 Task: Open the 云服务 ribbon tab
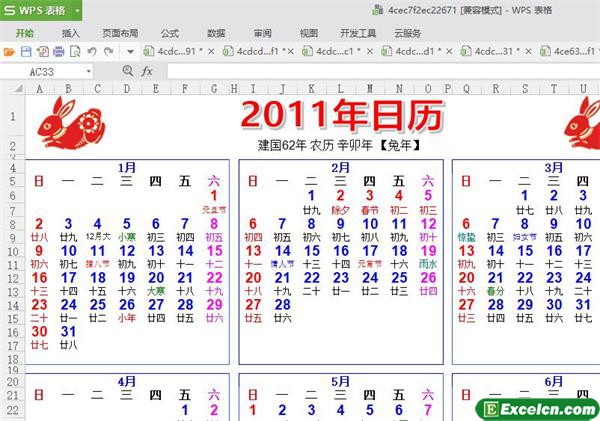pyautogui.click(x=408, y=33)
